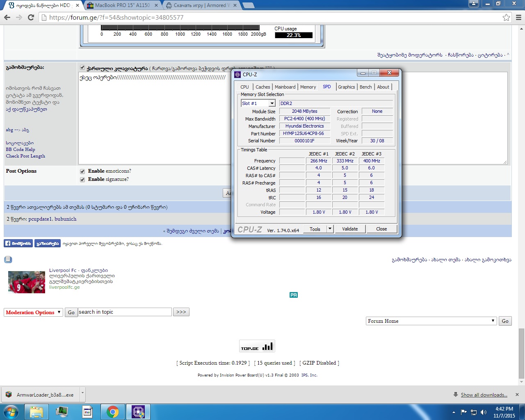This screenshot has width=525, height=420.
Task: Open the network icon in system tray
Action: coord(474,412)
